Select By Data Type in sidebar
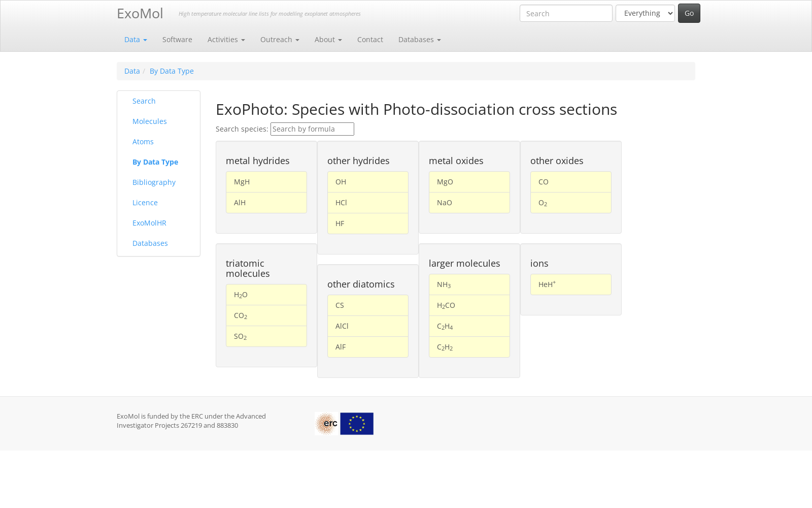Screen dimensions: 812x508 [155, 162]
